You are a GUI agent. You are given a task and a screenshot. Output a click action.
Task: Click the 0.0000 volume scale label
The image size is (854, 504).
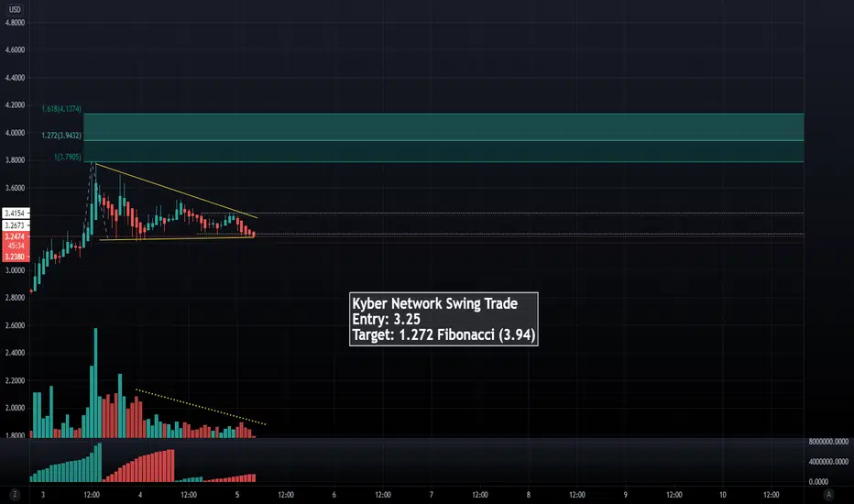click(x=818, y=482)
